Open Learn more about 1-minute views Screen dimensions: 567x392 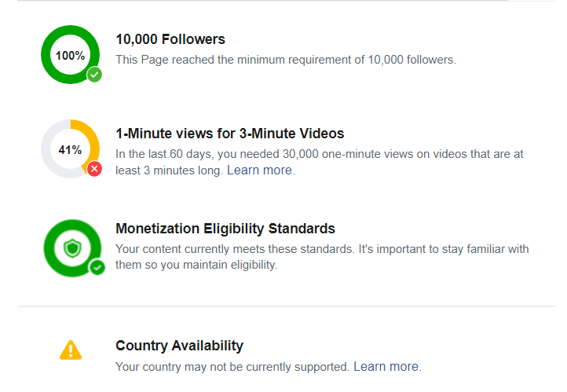point(259,170)
